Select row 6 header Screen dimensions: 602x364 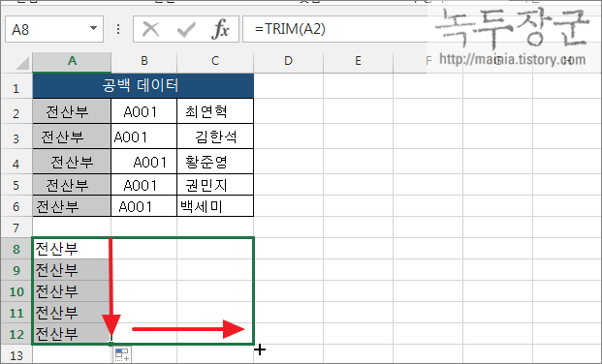coord(16,207)
